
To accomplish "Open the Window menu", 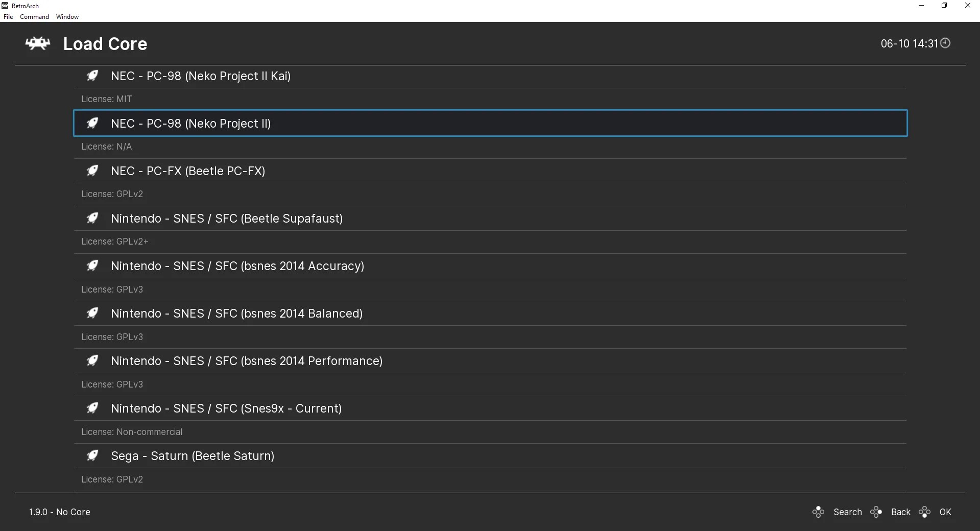I will tap(67, 17).
